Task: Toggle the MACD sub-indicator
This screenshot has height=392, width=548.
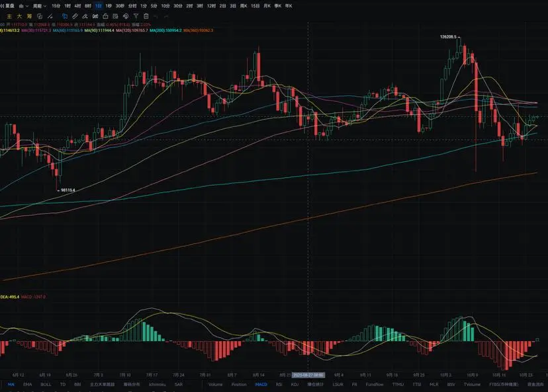Action: click(261, 384)
